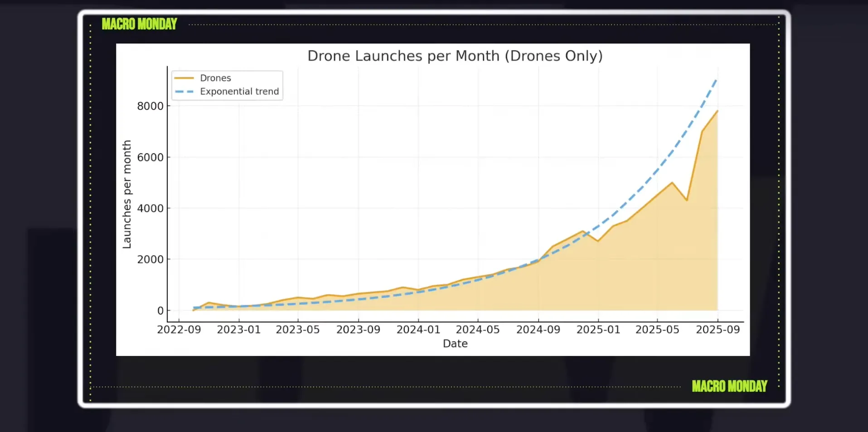The width and height of the screenshot is (868, 432).
Task: Toggle the Drones series in the legend
Action: point(215,78)
